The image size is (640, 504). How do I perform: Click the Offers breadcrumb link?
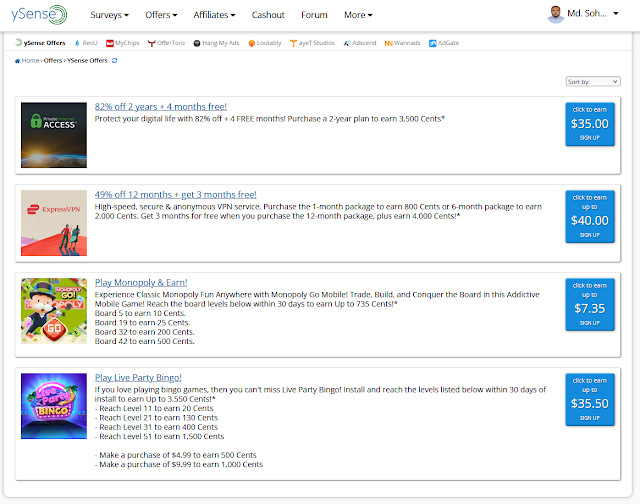tap(53, 60)
